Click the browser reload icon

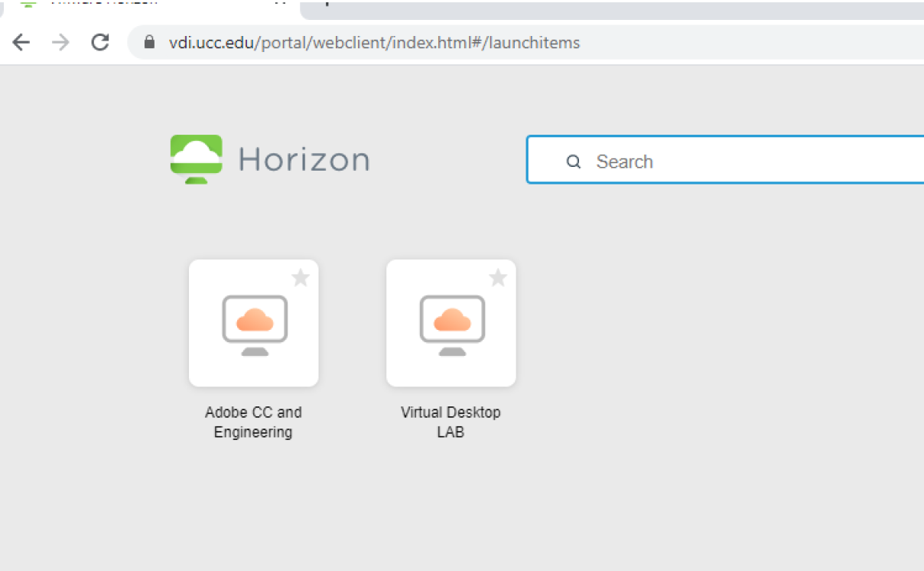point(99,42)
